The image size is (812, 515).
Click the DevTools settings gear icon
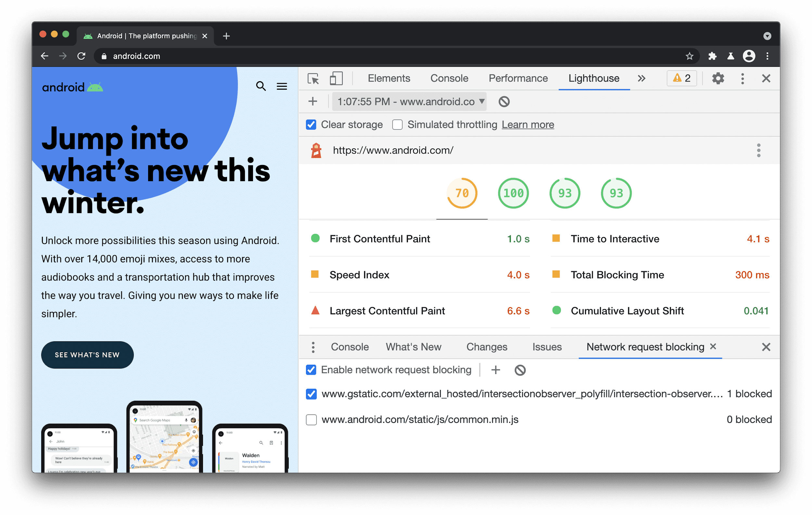click(x=718, y=78)
